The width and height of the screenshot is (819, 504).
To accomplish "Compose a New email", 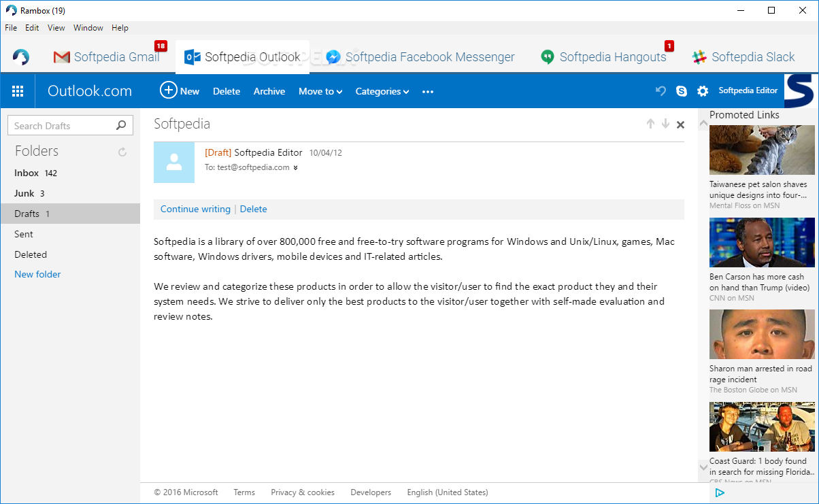I will point(180,90).
